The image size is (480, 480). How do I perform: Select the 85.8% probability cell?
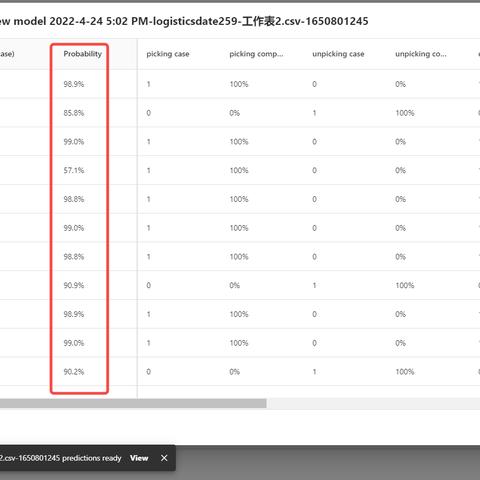point(74,113)
